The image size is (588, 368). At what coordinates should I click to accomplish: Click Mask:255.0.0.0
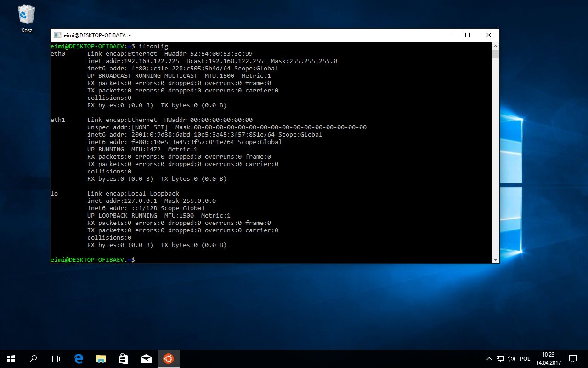point(190,201)
